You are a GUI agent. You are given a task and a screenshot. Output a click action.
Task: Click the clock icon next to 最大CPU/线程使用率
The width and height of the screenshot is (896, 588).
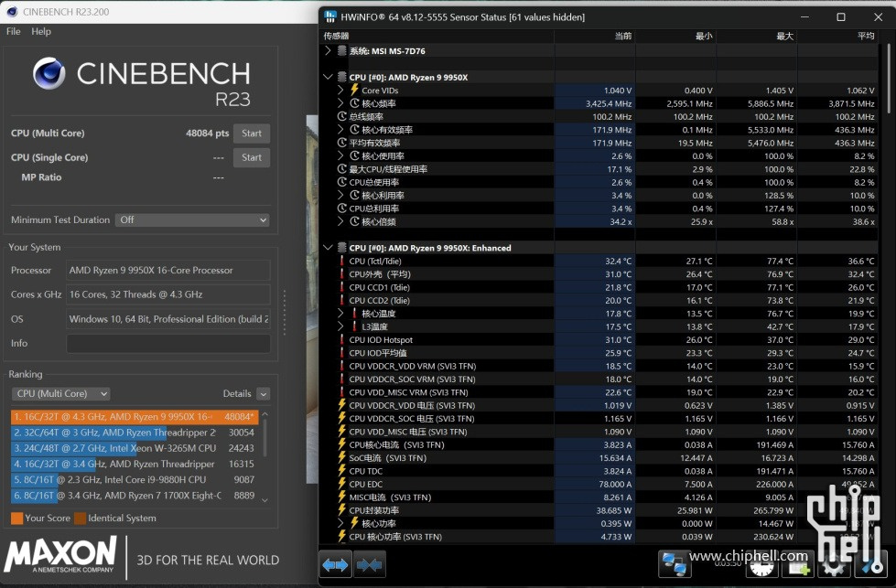click(x=341, y=169)
